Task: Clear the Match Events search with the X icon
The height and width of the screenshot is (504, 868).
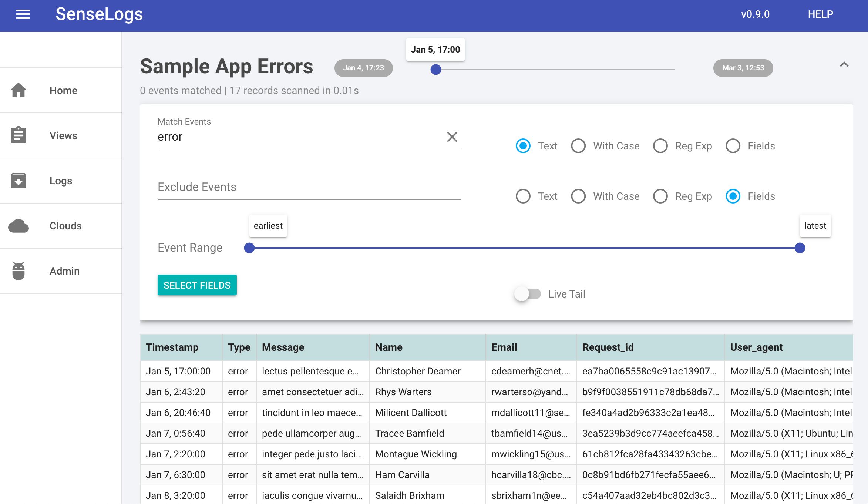Action: point(452,137)
